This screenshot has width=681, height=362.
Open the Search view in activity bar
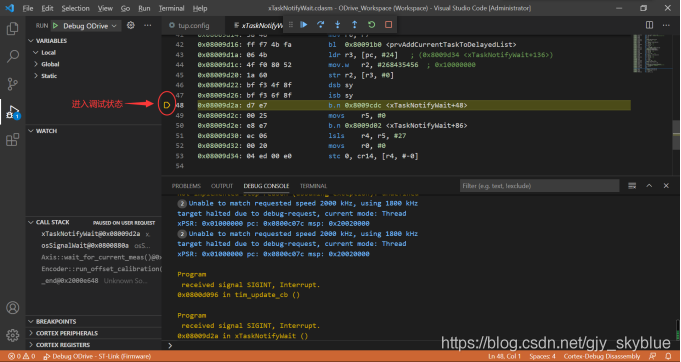tap(13, 56)
